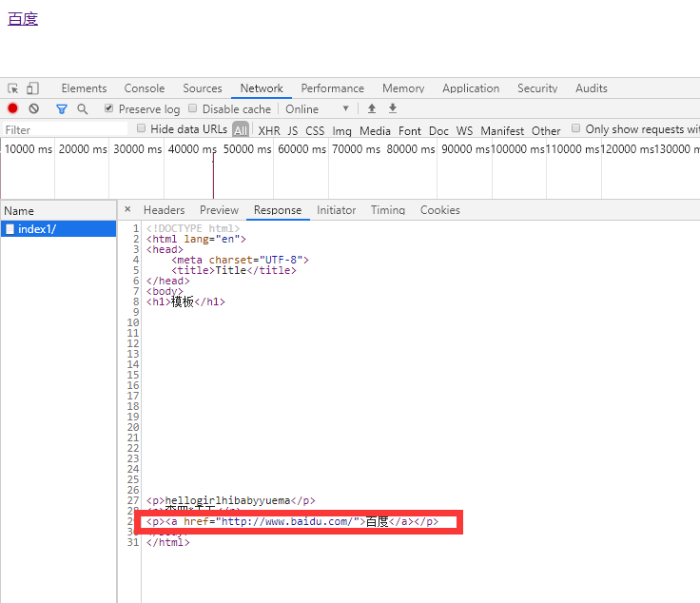Click the inspect element picker icon
This screenshot has height=603, width=700.
[13, 88]
